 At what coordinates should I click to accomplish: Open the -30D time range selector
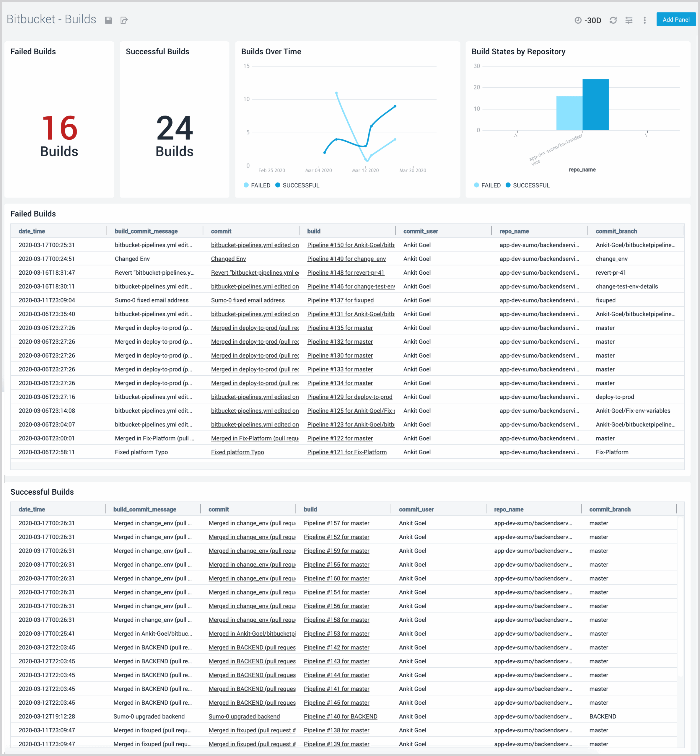(x=592, y=20)
